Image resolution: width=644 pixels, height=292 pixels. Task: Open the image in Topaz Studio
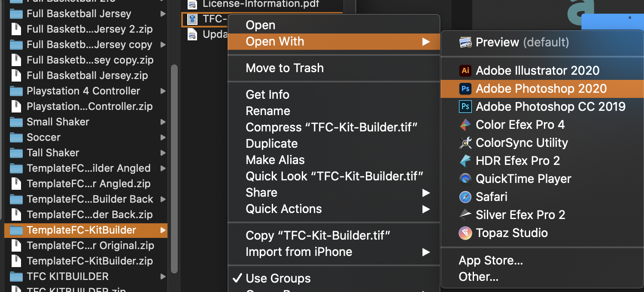(512, 233)
